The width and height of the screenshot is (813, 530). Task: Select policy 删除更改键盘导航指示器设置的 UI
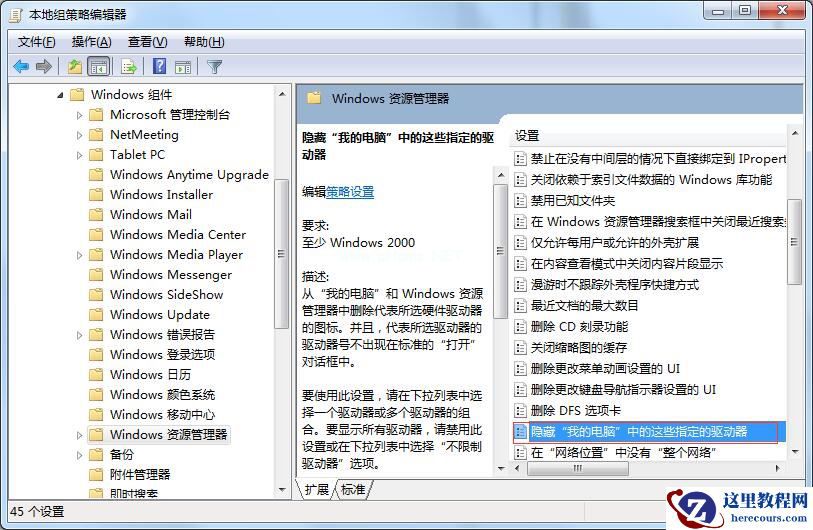(x=623, y=389)
